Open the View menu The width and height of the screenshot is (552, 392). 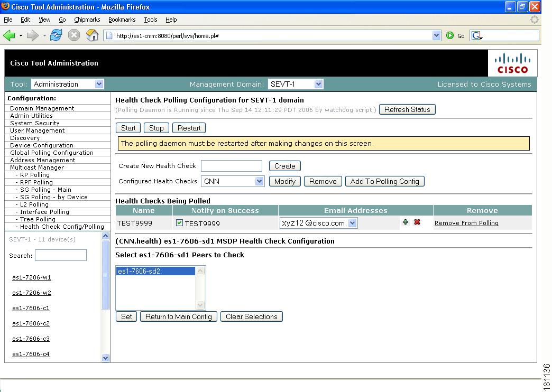[x=44, y=20]
